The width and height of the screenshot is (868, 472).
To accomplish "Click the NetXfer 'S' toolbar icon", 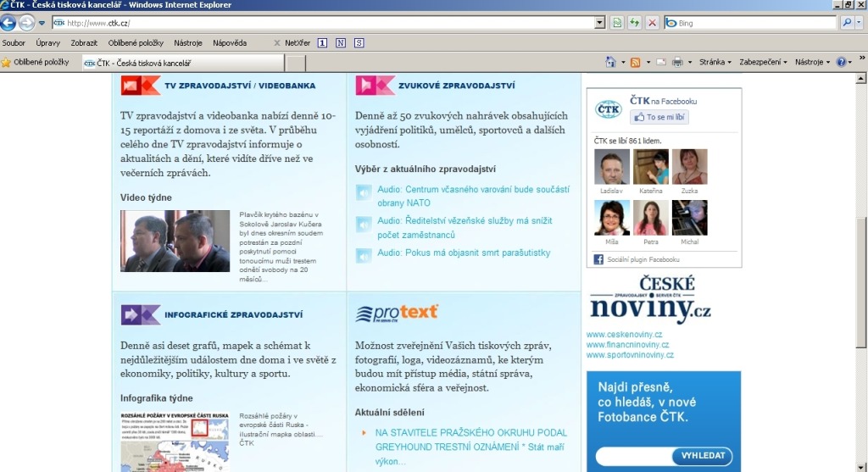I will 359,42.
